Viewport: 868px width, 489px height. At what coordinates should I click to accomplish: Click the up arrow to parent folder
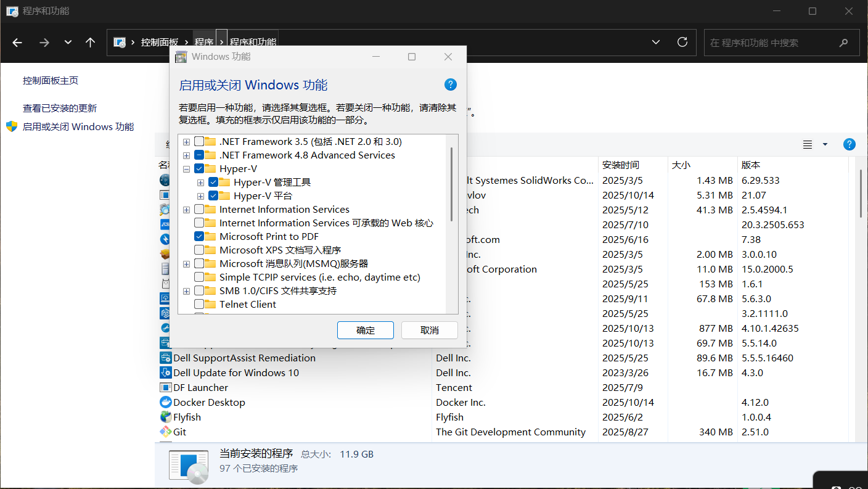90,42
